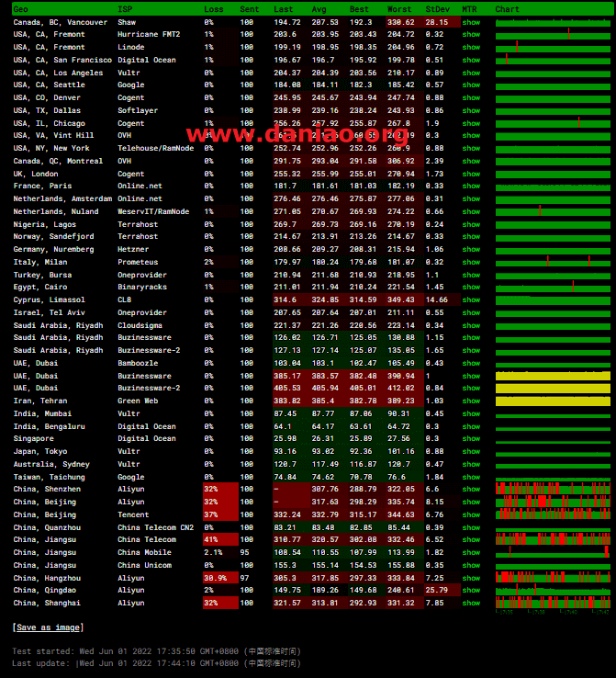The width and height of the screenshot is (616, 678).
Task: Click the 'Save as image' link
Action: (x=48, y=627)
